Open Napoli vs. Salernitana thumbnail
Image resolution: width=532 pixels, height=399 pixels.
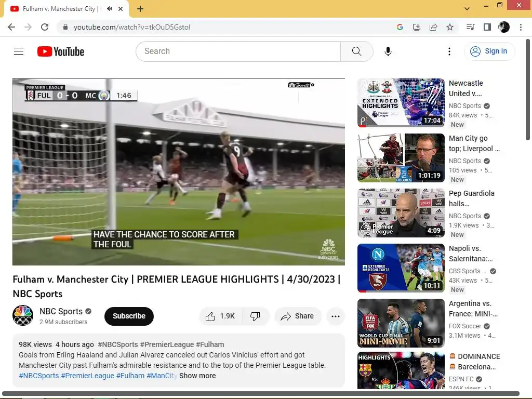(x=401, y=268)
